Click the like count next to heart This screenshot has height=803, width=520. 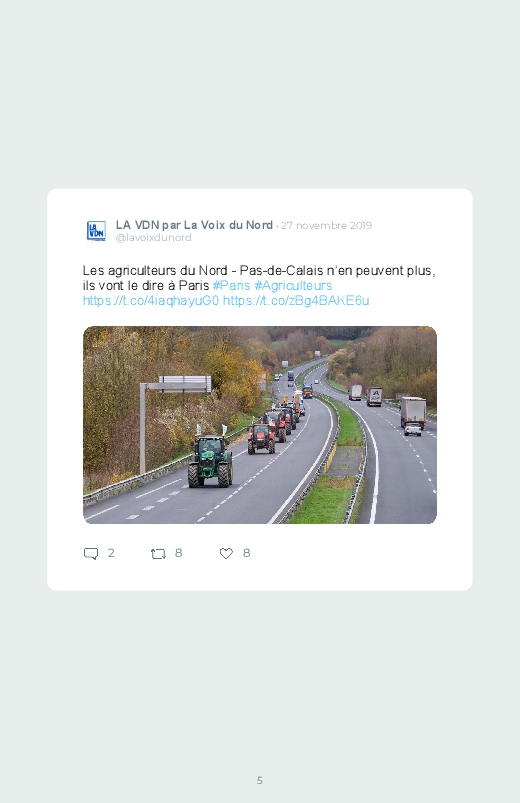246,553
